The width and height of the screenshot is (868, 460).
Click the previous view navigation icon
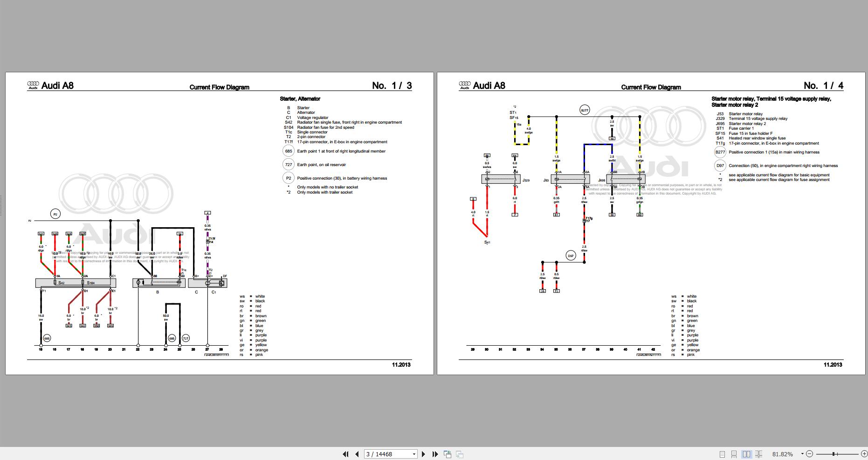pyautogui.click(x=448, y=454)
